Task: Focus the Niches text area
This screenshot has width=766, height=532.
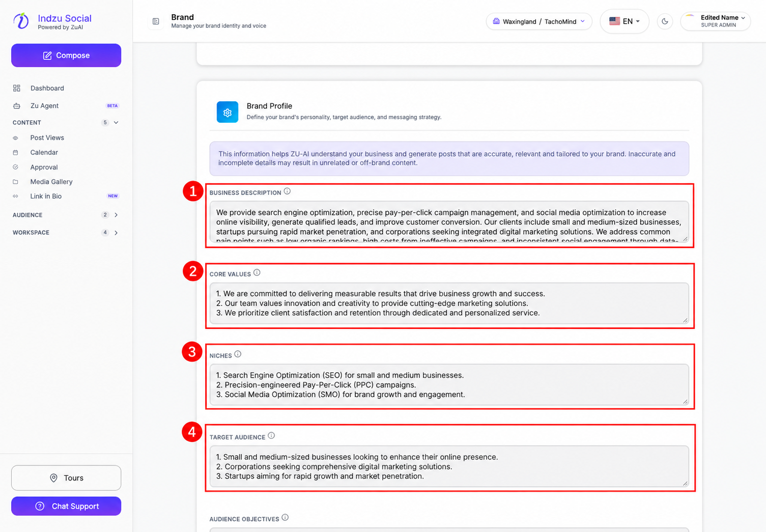Action: [449, 385]
